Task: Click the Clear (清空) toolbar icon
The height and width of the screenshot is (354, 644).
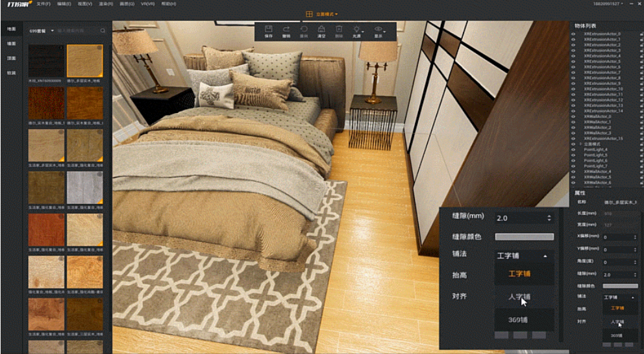Action: coord(321,29)
